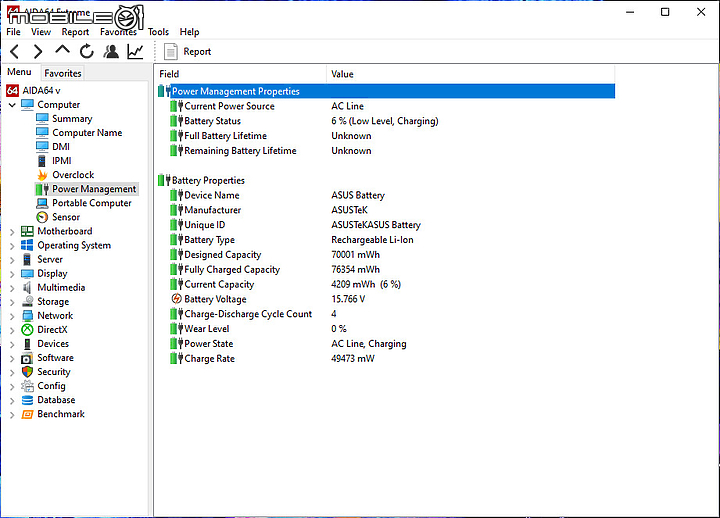The image size is (720, 518).
Task: Open the Computer Name page
Action: click(x=79, y=133)
